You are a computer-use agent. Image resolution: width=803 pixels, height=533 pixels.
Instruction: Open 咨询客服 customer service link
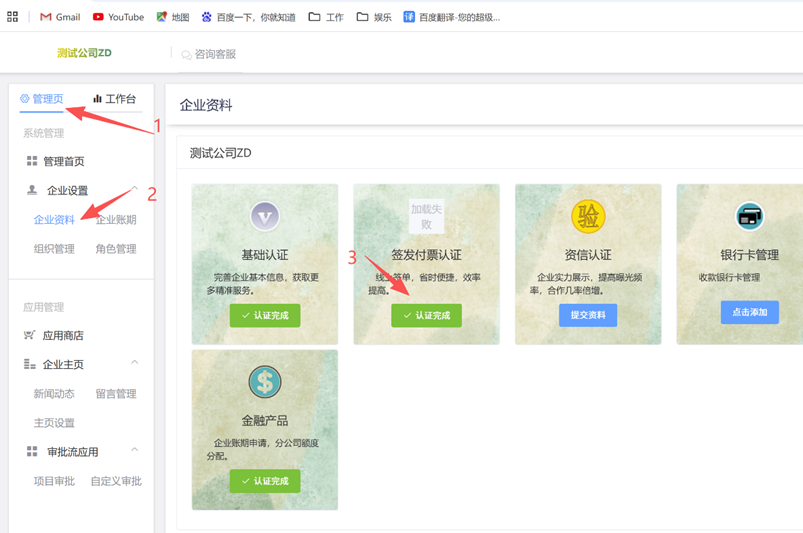pos(209,54)
